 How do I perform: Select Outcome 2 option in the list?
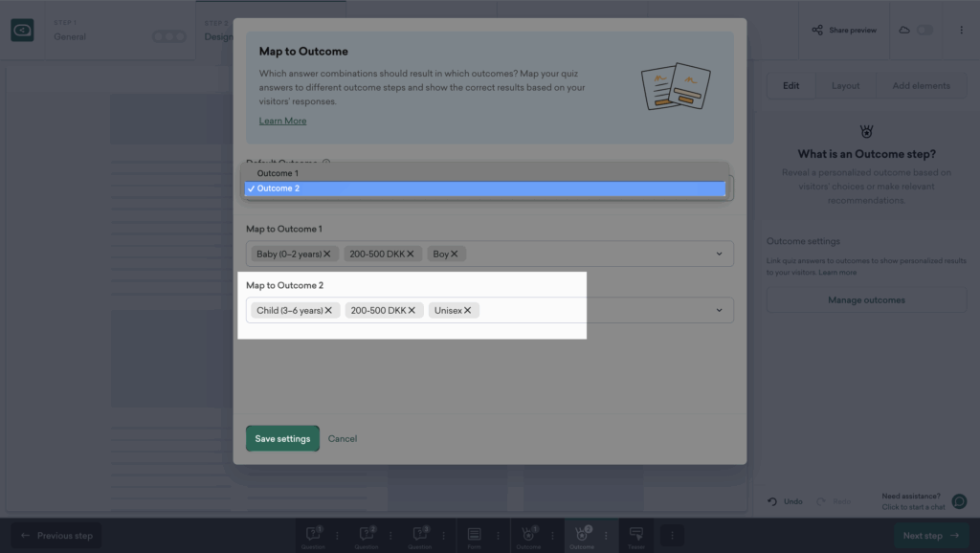[x=278, y=188]
